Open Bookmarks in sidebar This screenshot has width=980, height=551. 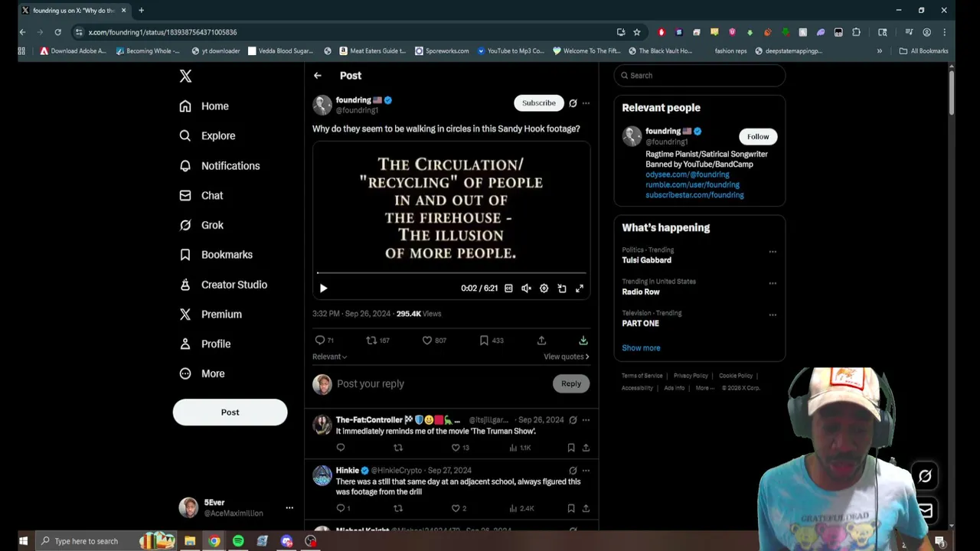point(215,255)
